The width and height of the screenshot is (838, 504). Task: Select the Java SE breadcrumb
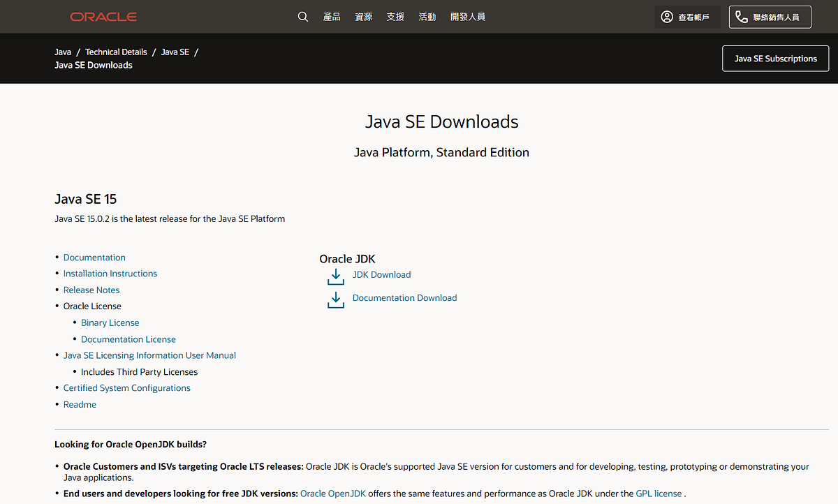[175, 52]
